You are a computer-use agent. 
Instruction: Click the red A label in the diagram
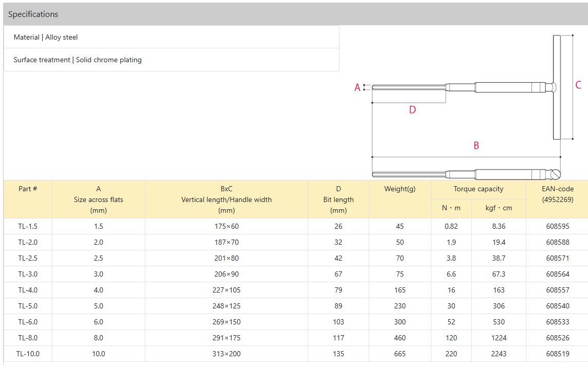357,88
